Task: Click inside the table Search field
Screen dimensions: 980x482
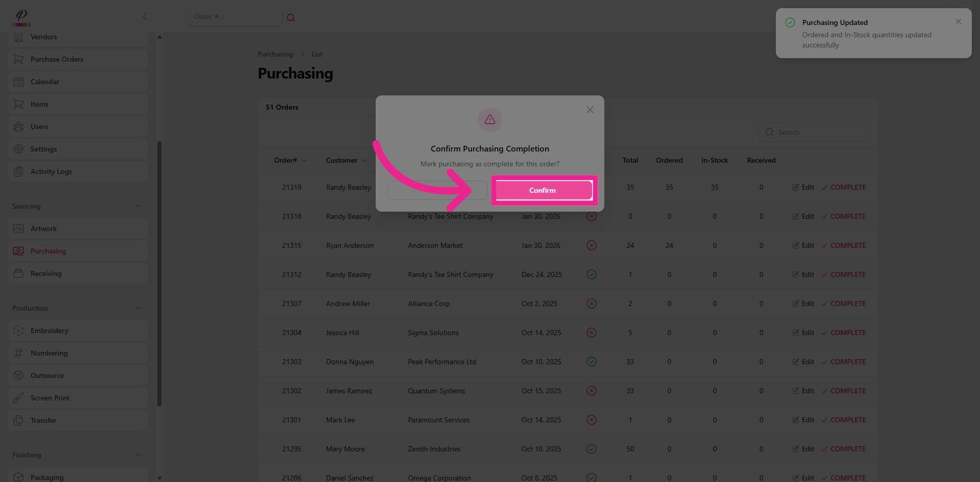Action: (x=817, y=132)
